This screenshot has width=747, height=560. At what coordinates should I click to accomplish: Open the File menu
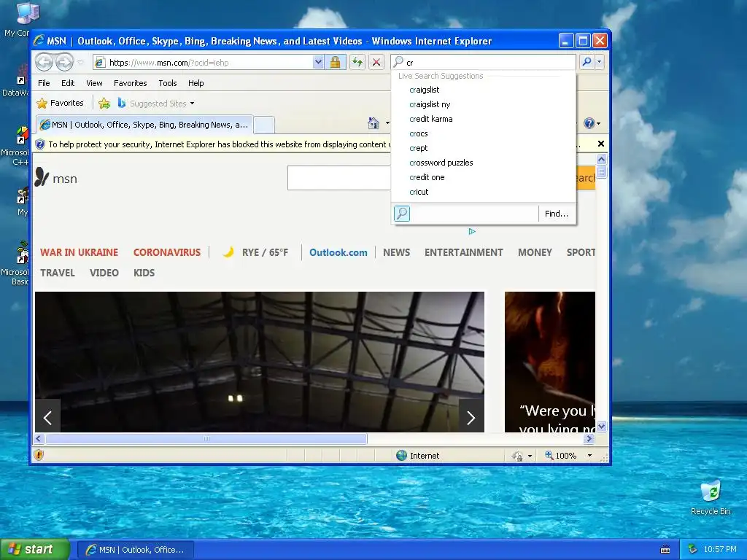pos(44,83)
